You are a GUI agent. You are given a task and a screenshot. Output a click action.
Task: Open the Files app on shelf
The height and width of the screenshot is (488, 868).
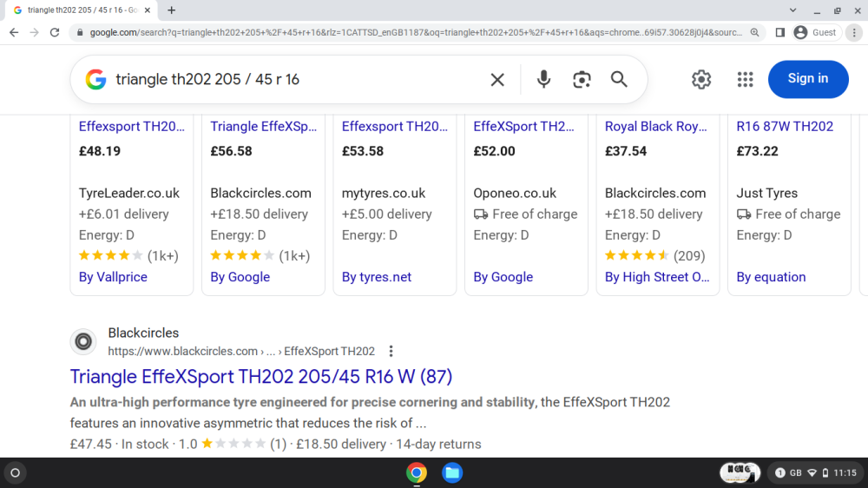click(x=452, y=473)
